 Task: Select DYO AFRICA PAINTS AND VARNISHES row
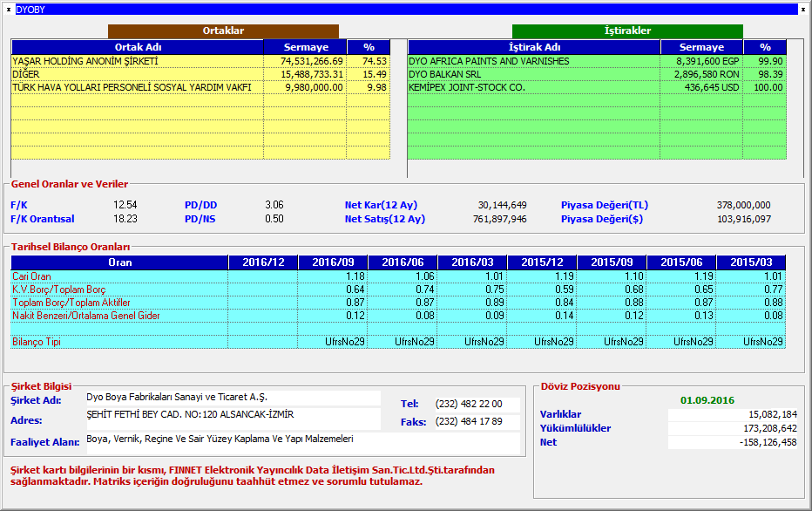[597, 61]
